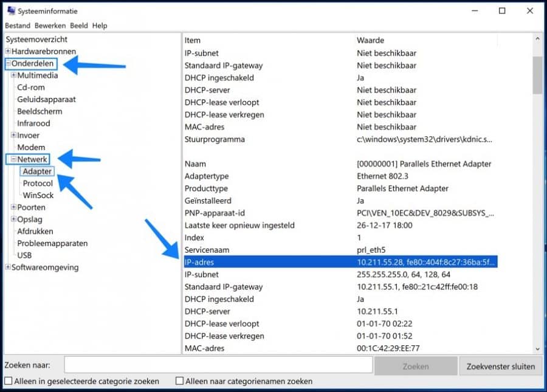
Task: Expand the Hardwarebronnen tree node
Action: click(x=9, y=52)
